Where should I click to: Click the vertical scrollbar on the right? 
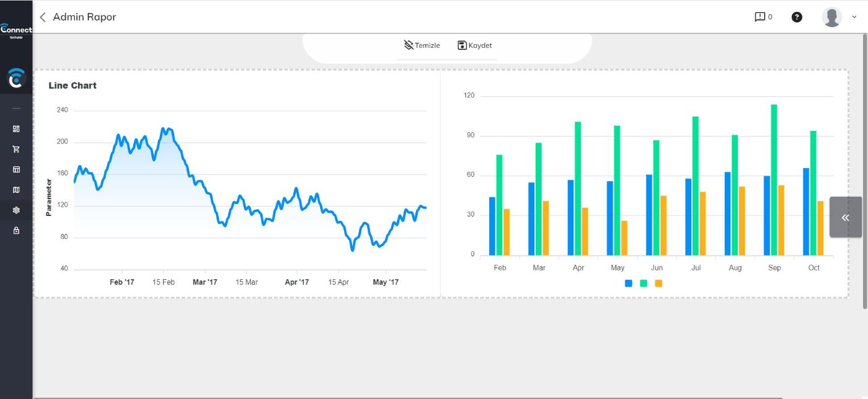pos(865,168)
